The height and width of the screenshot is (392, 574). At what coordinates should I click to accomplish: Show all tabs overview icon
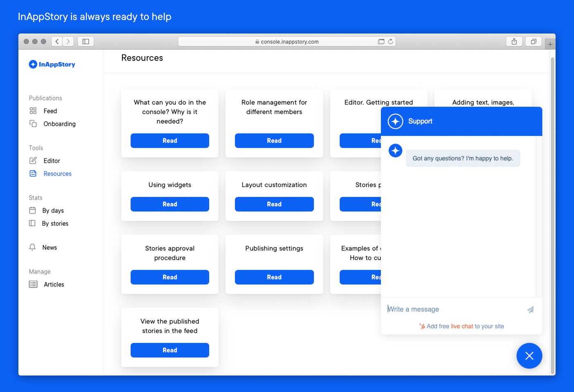pyautogui.click(x=533, y=41)
